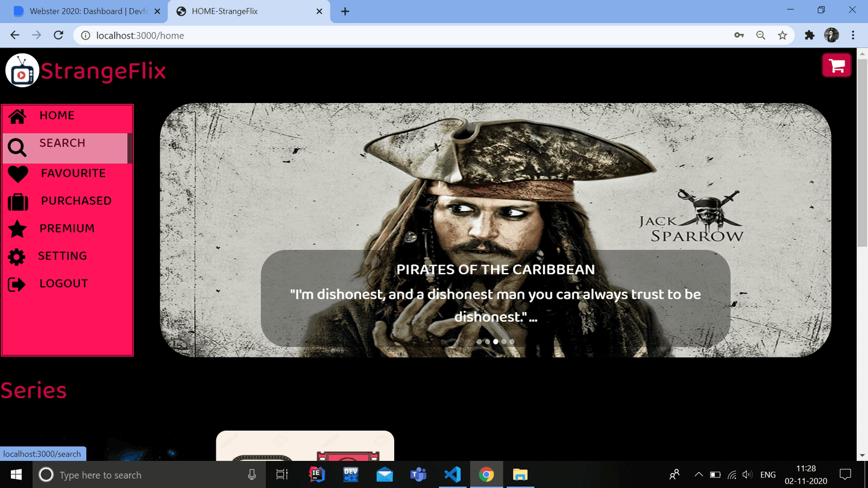Open SETTING from the sidebar
Image resolution: width=868 pixels, height=488 pixels.
[62, 256]
